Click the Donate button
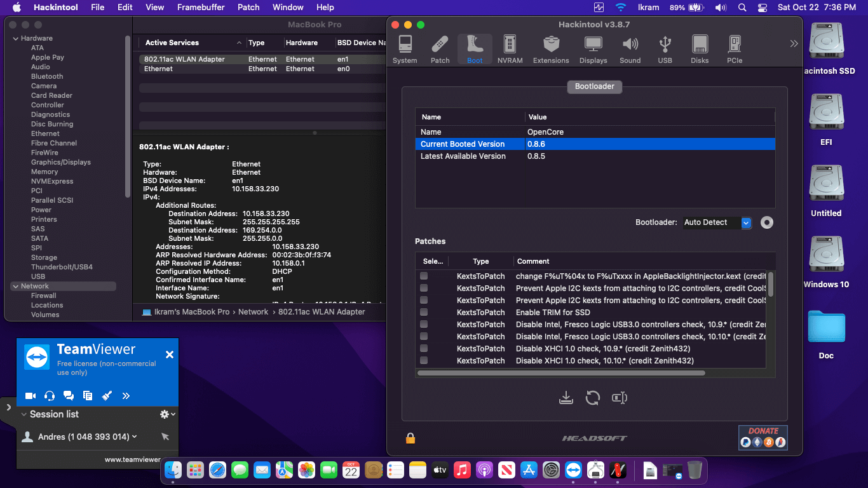Screen dimensions: 868x488 [x=763, y=438]
